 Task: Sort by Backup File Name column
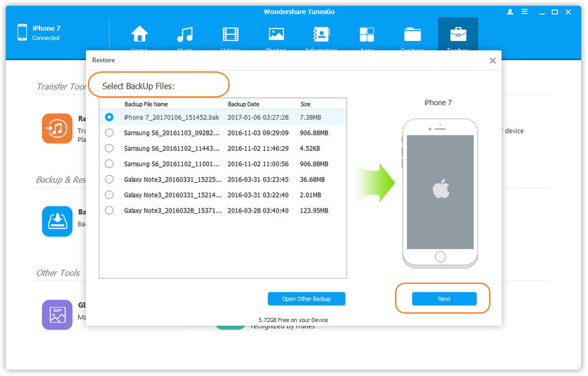point(145,104)
